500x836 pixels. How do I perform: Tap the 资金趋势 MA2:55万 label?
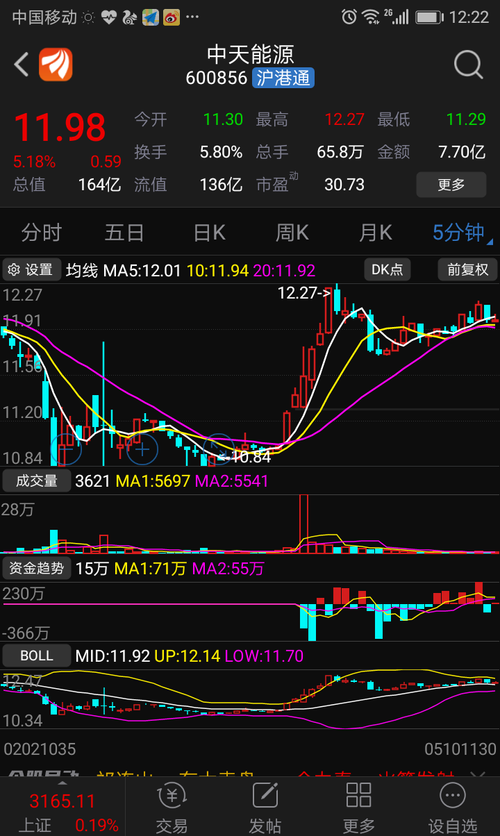pos(228,568)
